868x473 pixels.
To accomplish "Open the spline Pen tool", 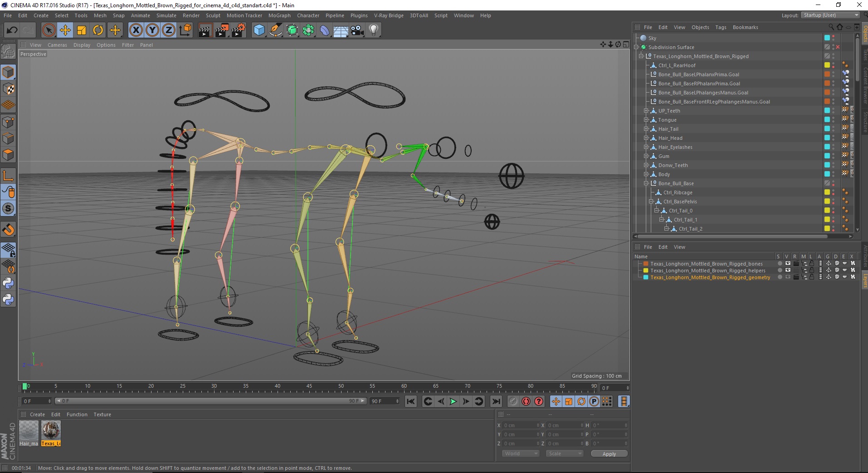I will pos(275,30).
